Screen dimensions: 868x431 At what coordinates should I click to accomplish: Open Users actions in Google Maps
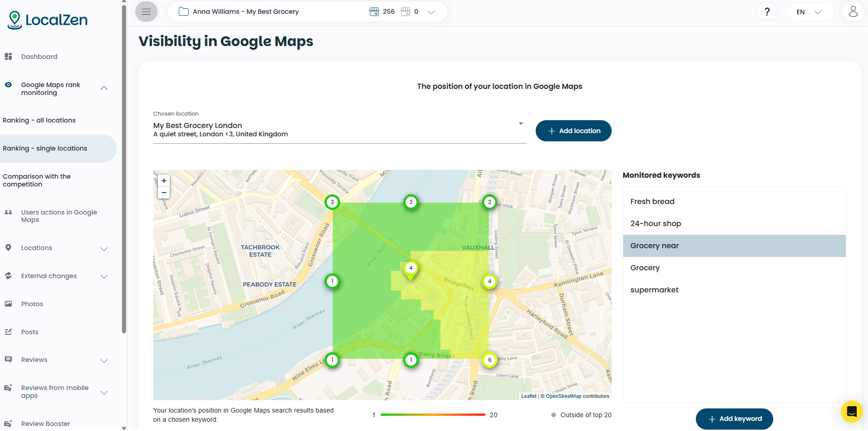pos(59,216)
